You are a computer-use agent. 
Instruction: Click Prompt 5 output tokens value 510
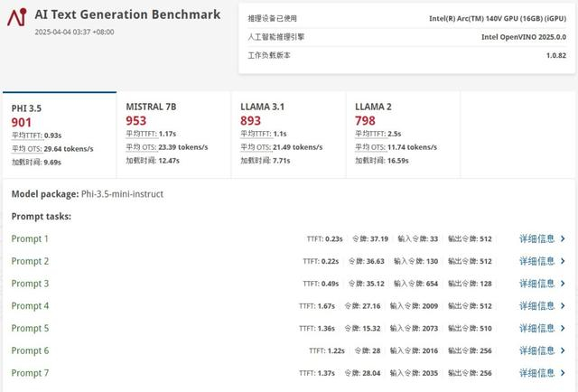[x=486, y=329]
